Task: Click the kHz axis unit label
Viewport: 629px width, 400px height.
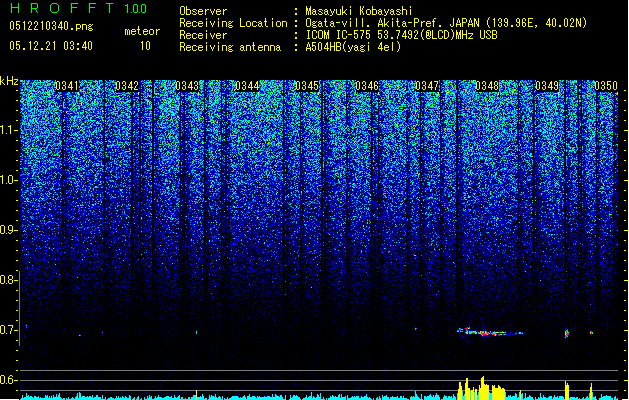Action: 9,81
